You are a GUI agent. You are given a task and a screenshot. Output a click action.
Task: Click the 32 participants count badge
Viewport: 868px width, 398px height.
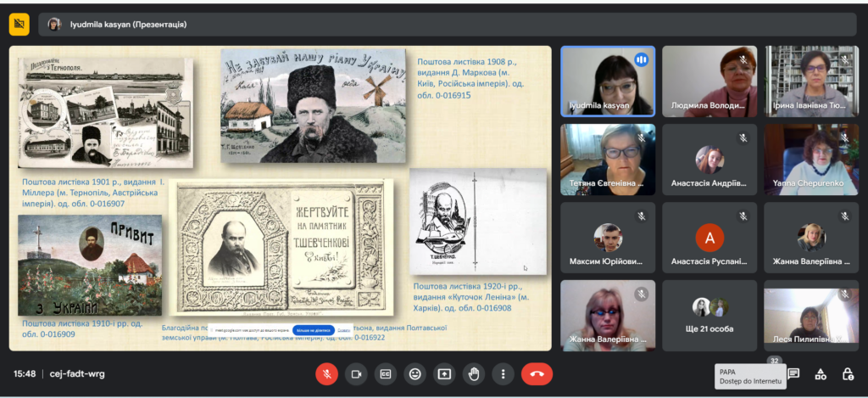tap(773, 361)
